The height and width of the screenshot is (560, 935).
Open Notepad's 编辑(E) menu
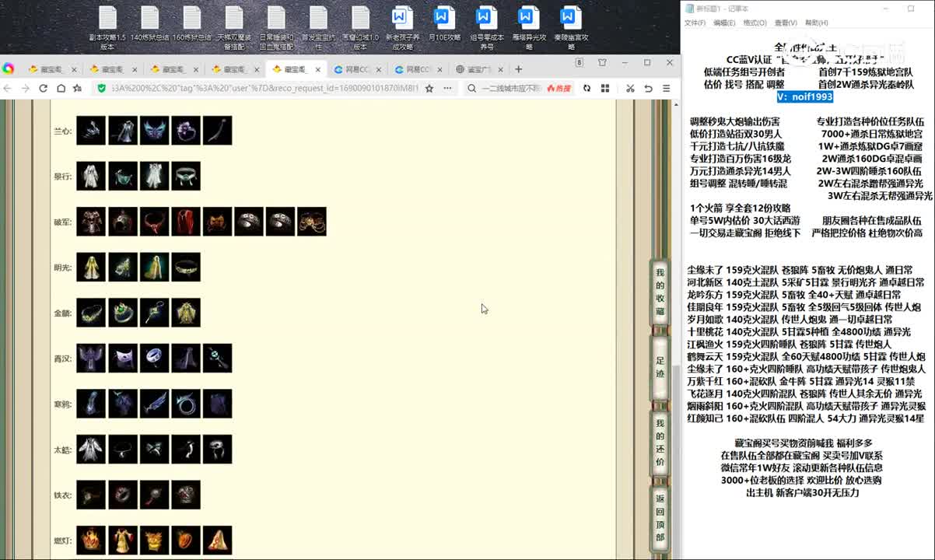pyautogui.click(x=724, y=23)
